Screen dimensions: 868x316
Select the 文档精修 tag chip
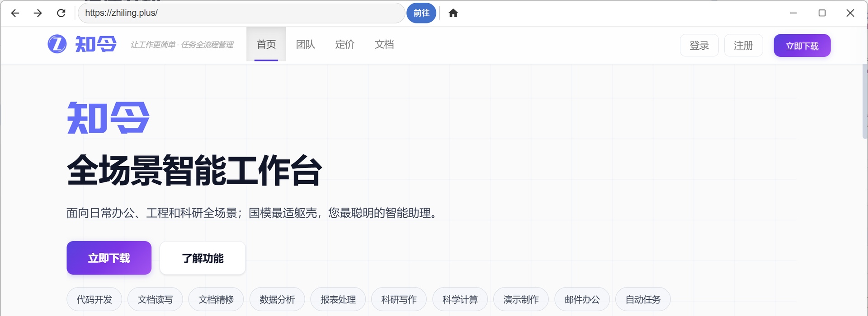[x=216, y=299]
